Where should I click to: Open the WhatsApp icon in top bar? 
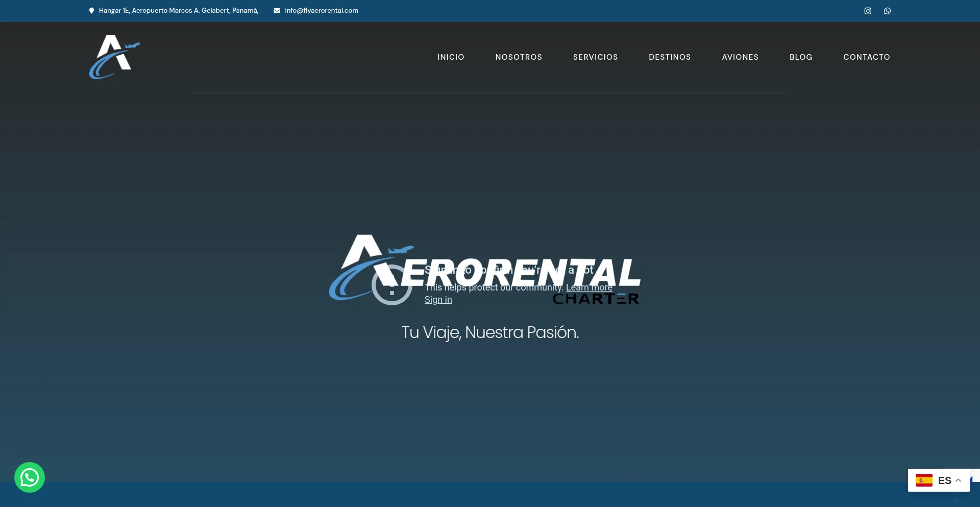point(887,11)
